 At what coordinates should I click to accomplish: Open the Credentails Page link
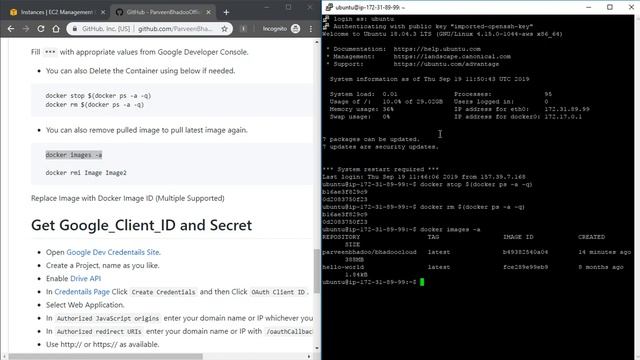82,292
